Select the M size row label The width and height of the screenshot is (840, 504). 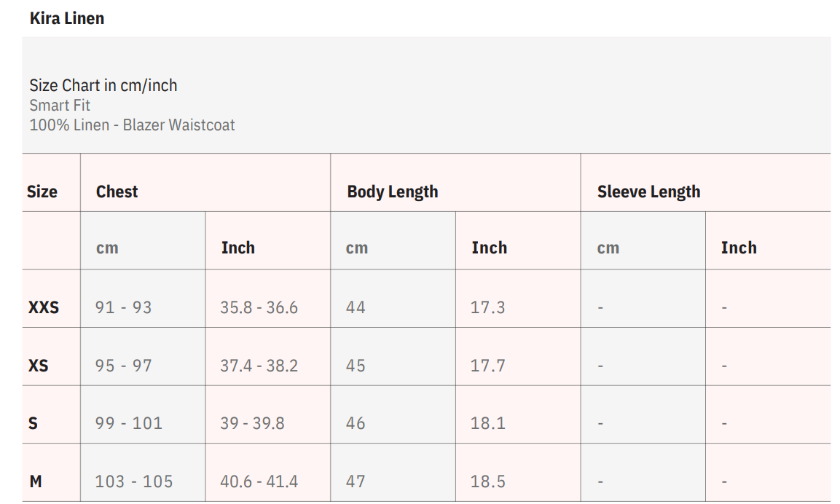(x=36, y=481)
